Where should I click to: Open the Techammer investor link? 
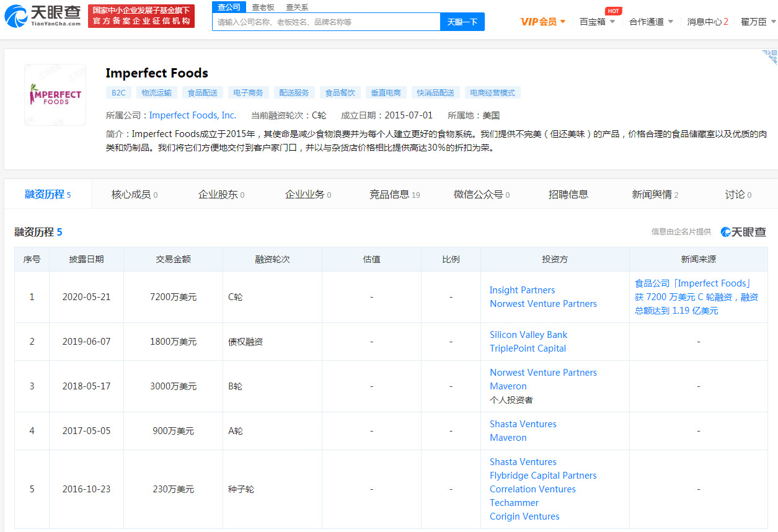pyautogui.click(x=514, y=503)
